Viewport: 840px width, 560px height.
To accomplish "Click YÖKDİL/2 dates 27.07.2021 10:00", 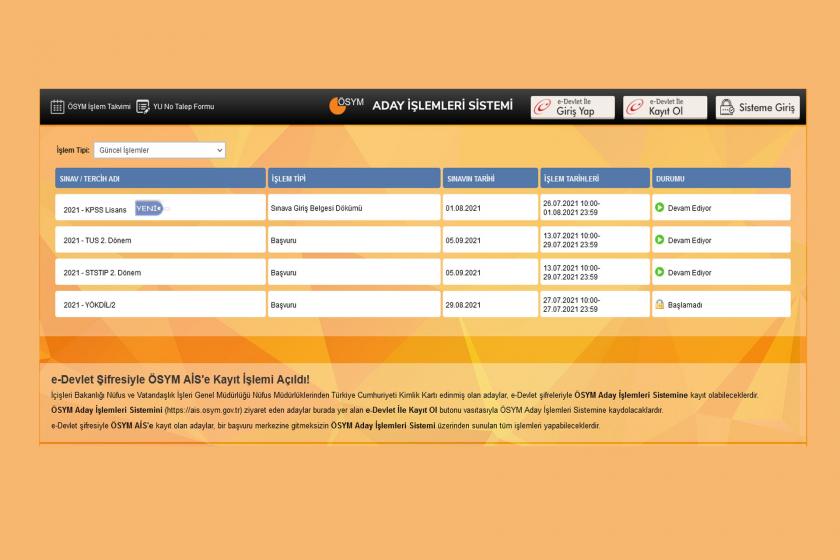I will pos(571,300).
